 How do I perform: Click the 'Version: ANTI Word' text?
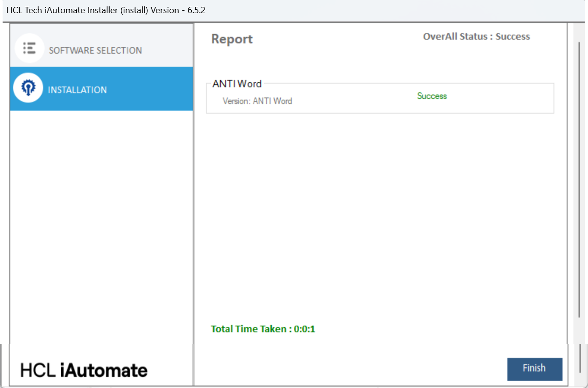[257, 101]
